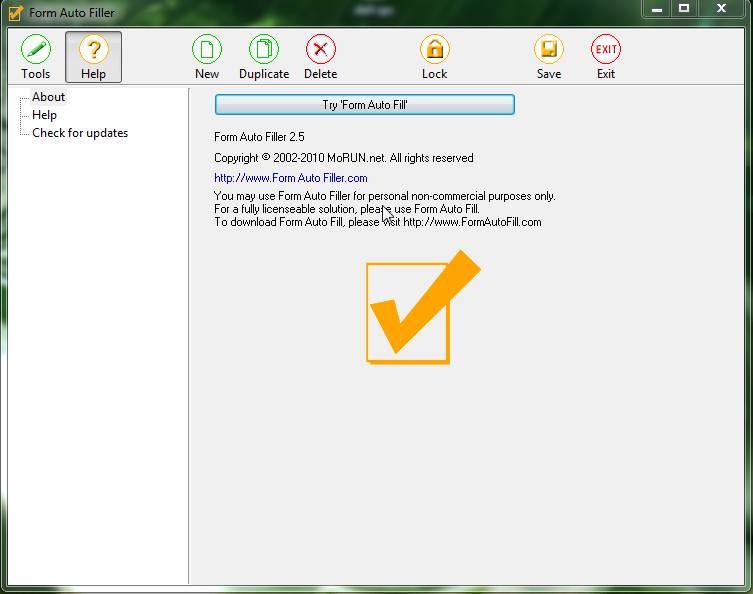Click the Lock padlock icon

435,57
